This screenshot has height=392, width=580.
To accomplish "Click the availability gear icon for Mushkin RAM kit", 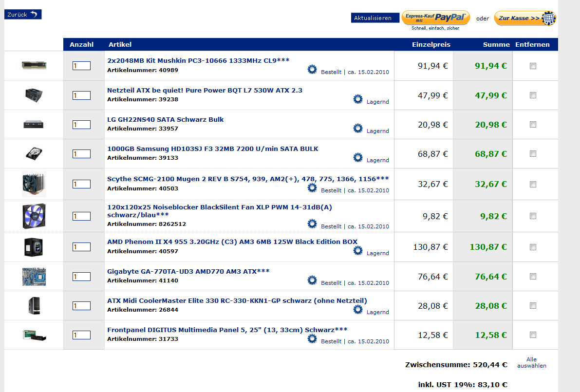I will click(312, 69).
